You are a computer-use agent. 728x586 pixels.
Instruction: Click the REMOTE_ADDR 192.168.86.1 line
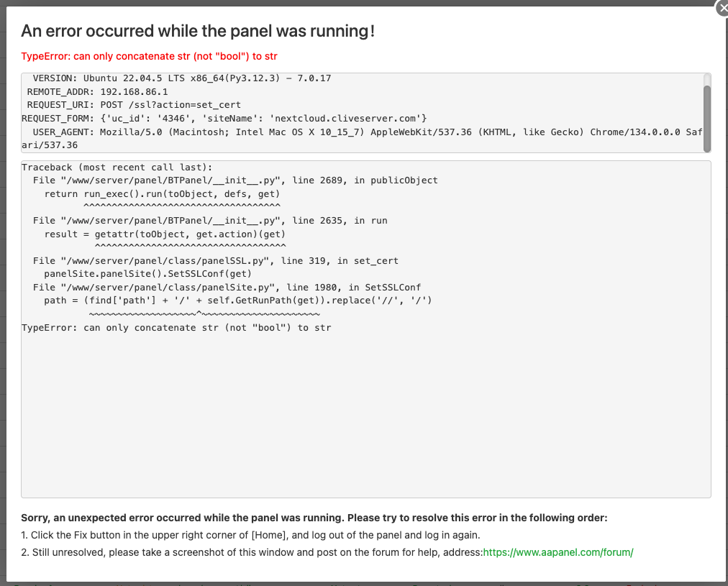coord(97,91)
